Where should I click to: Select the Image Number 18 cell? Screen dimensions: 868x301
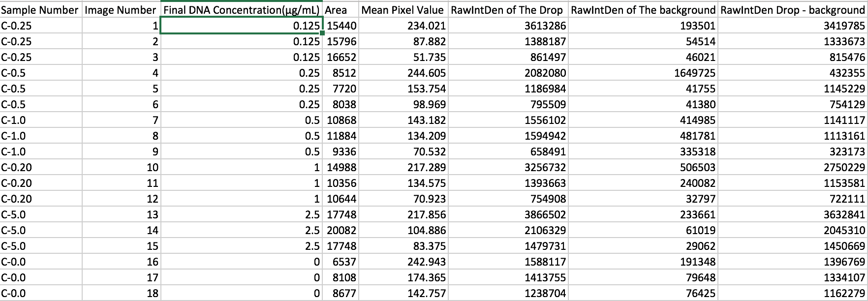click(x=121, y=293)
